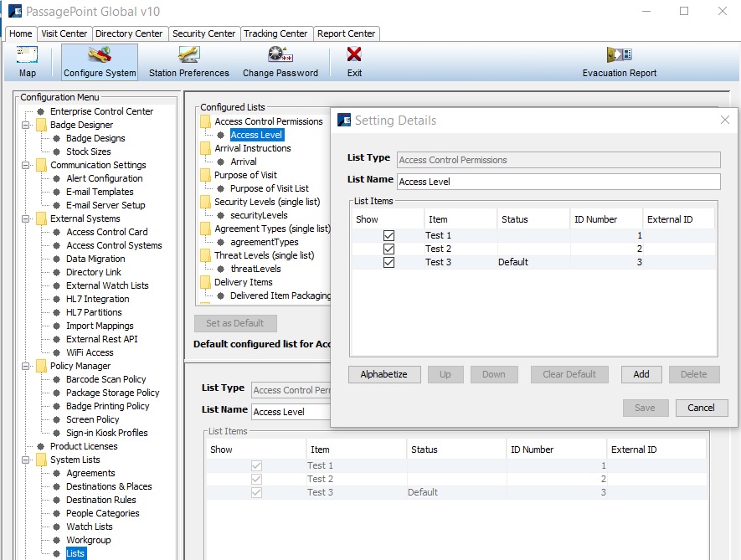Click the External Systems folder icon
The width and height of the screenshot is (741, 560).
point(41,218)
